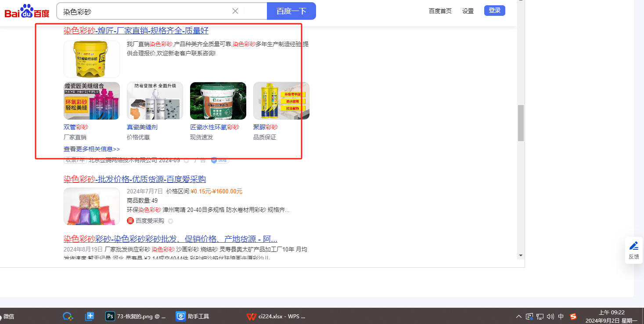Screen dimensions: 644x324
Task: Click the Sogou input method tray icon
Action: 573,316
